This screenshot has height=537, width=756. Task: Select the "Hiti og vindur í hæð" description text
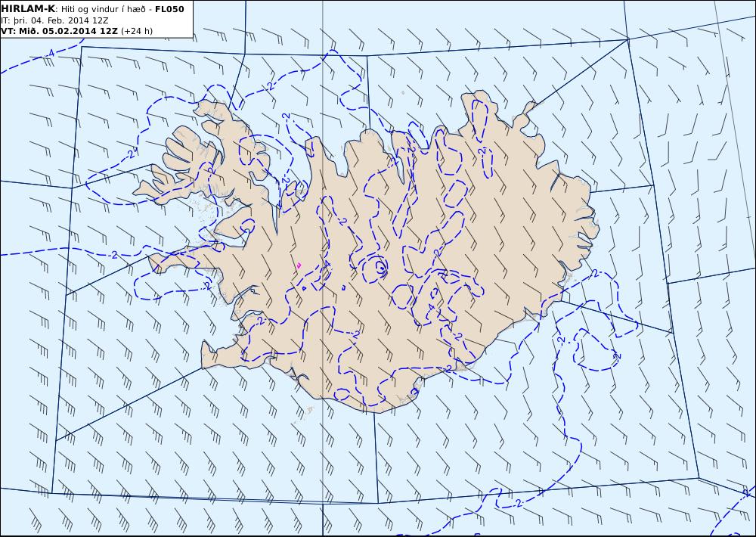coord(105,9)
